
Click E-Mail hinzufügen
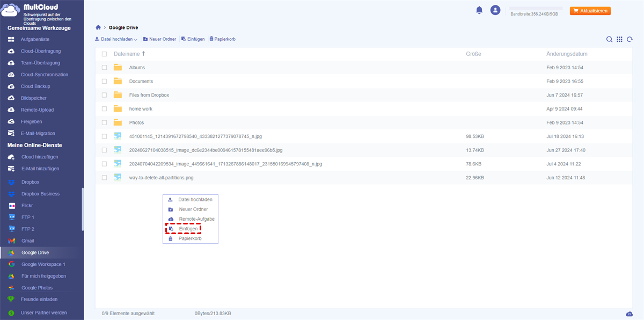(x=41, y=169)
